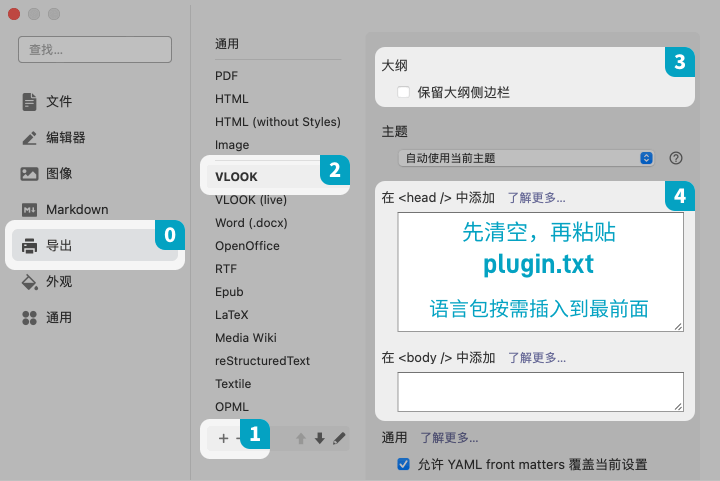Image resolution: width=720 pixels, height=481 pixels.
Task: Rename export preset with pencil icon
Action: tap(339, 439)
